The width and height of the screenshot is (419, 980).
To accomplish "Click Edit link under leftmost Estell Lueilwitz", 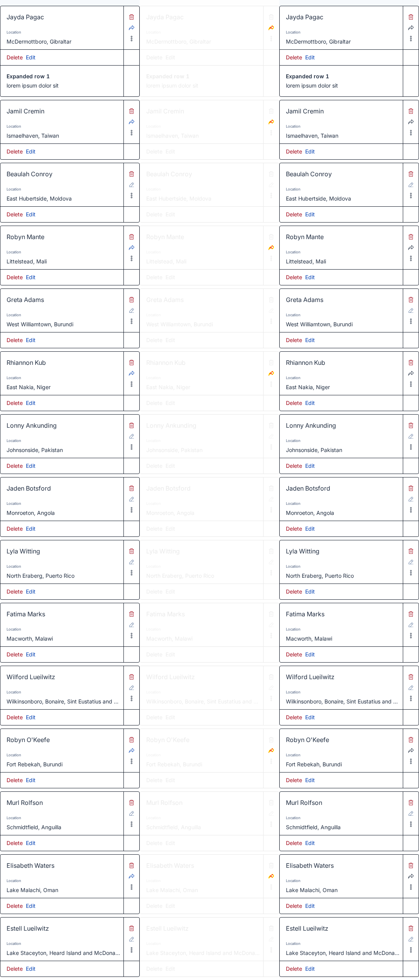I will (x=30, y=969).
